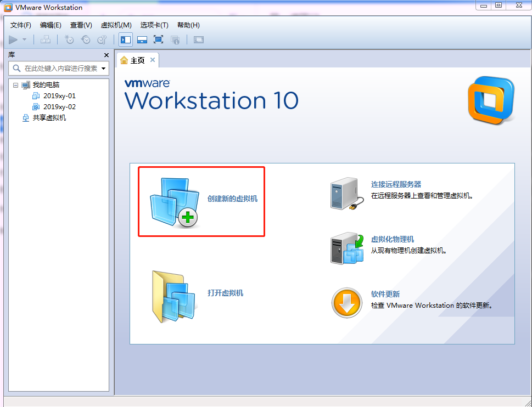The width and height of the screenshot is (532, 407).
Task: Switch to the 主页 home tab
Action: (137, 60)
